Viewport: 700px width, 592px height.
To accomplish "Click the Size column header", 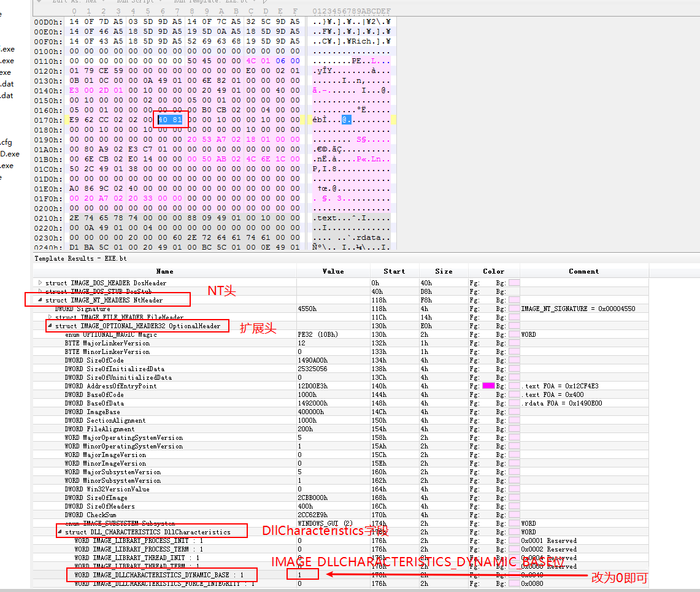I will coord(444,271).
